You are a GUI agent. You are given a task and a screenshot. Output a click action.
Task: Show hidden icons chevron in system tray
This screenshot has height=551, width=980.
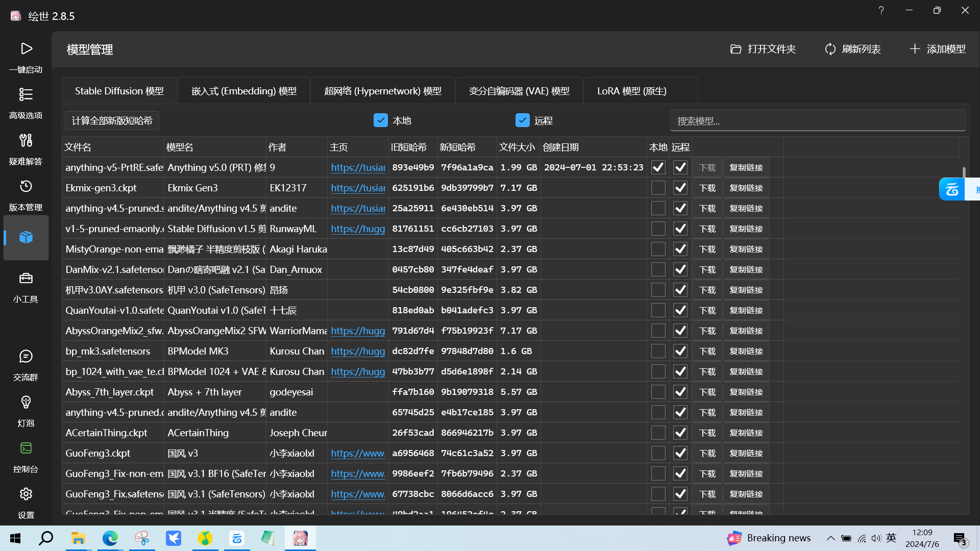coord(830,538)
